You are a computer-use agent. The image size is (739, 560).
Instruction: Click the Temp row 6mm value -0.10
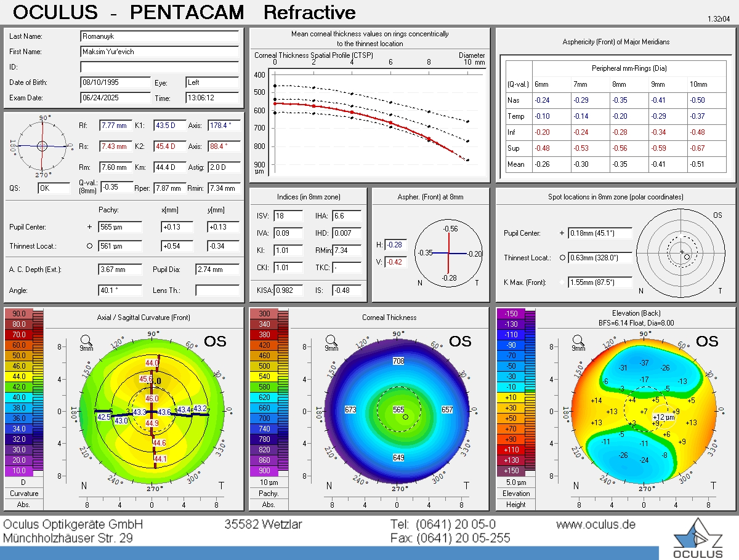(x=541, y=116)
